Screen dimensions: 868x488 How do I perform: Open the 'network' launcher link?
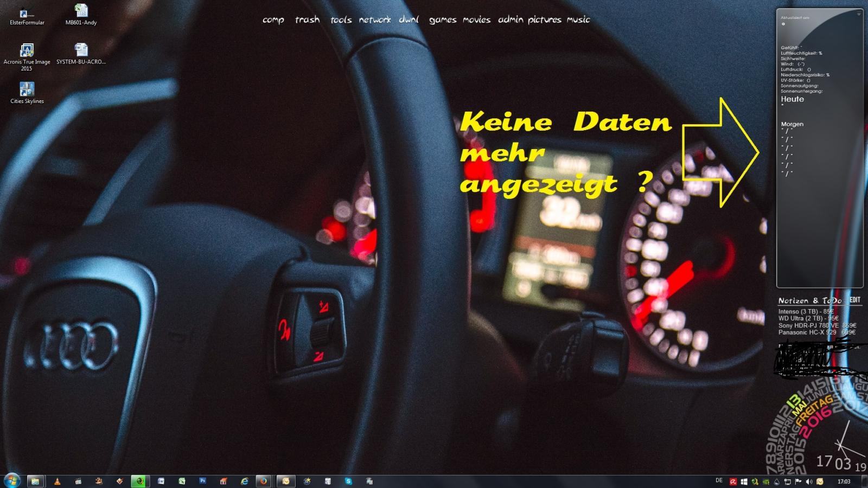tap(375, 20)
